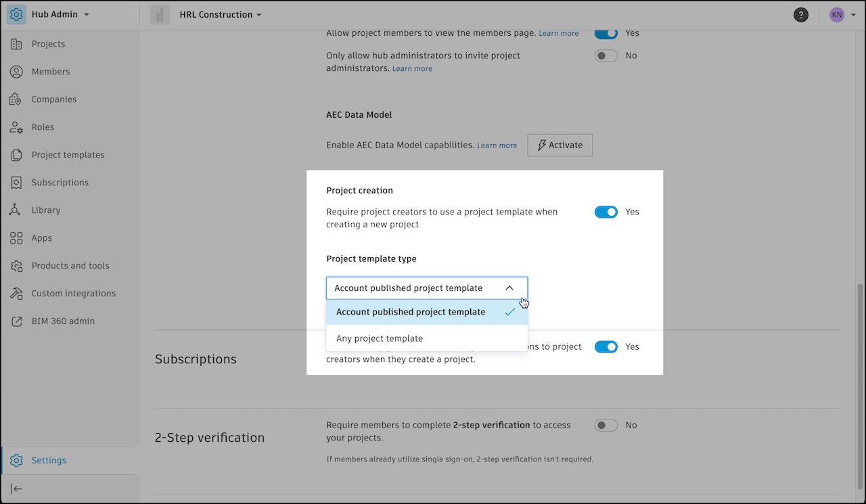Toggle 'Require project creators to use template' switch
This screenshot has height=504, width=866.
[x=606, y=212]
